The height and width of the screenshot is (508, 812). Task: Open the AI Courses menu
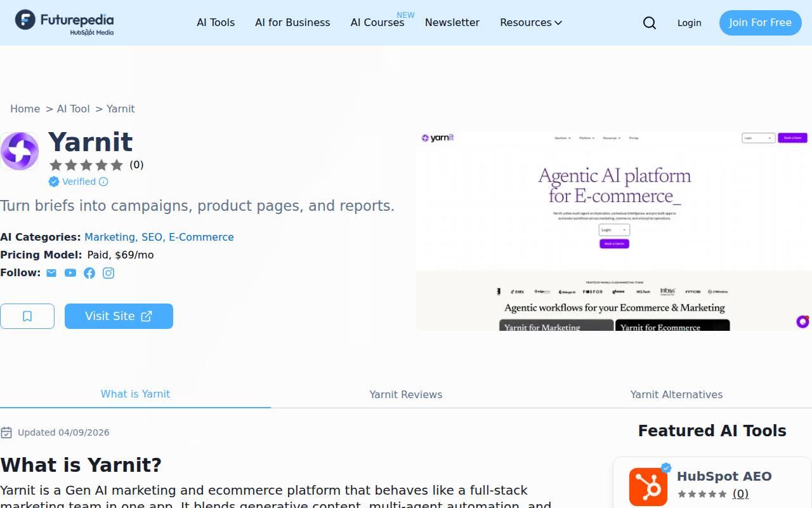click(x=377, y=23)
